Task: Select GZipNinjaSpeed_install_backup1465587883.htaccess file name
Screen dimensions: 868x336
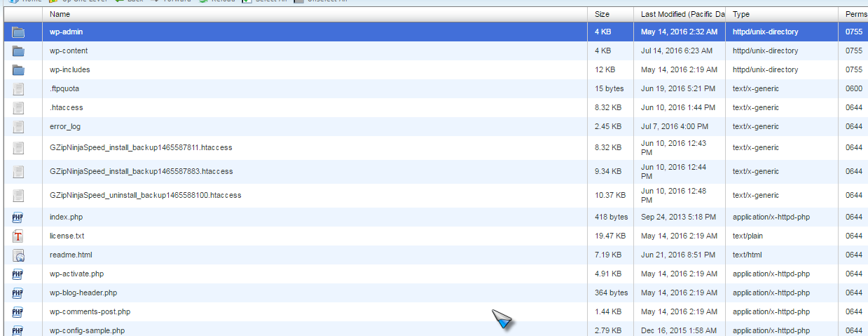Action: (x=142, y=172)
